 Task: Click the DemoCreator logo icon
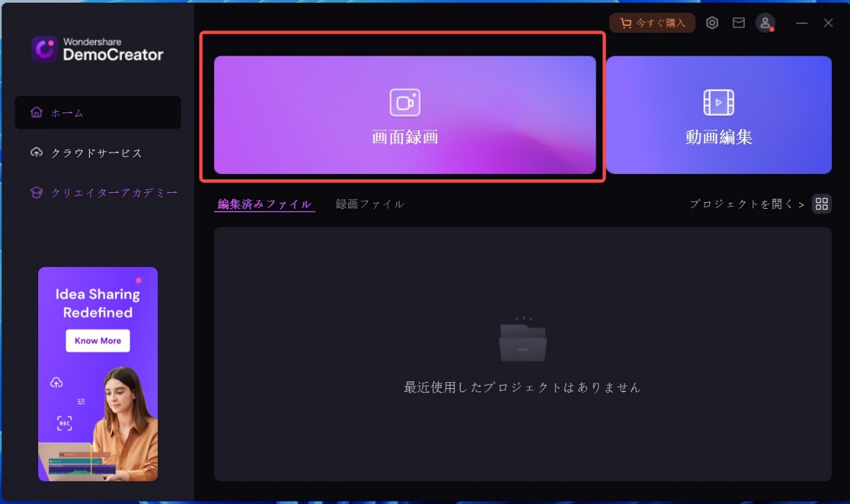45,49
